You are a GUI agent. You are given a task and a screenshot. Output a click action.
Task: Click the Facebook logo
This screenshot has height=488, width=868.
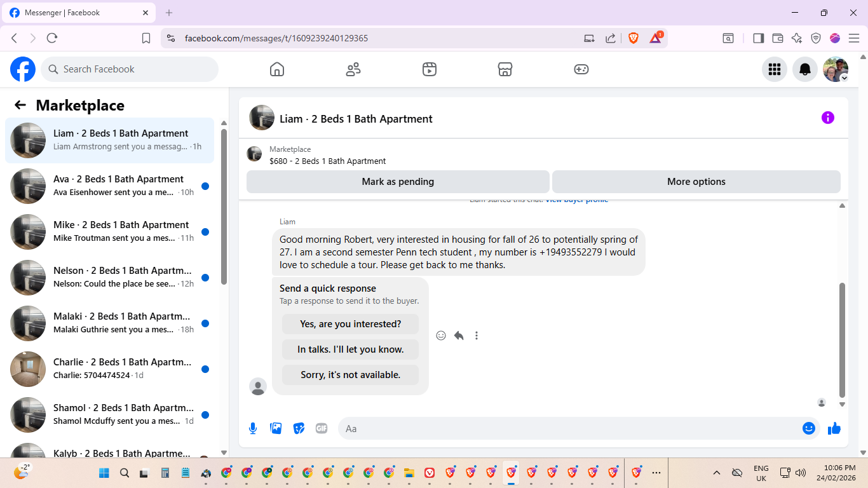click(x=23, y=69)
